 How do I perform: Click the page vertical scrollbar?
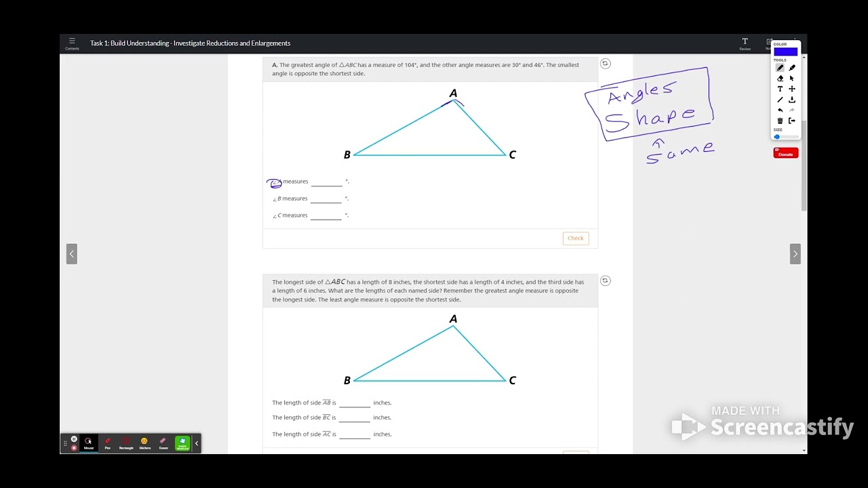804,166
